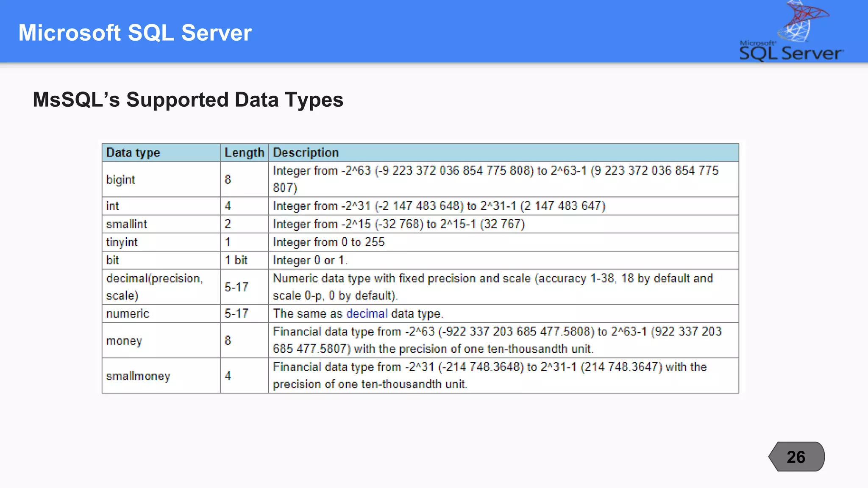Click the Length column header
This screenshot has height=488, width=868.
pos(244,152)
